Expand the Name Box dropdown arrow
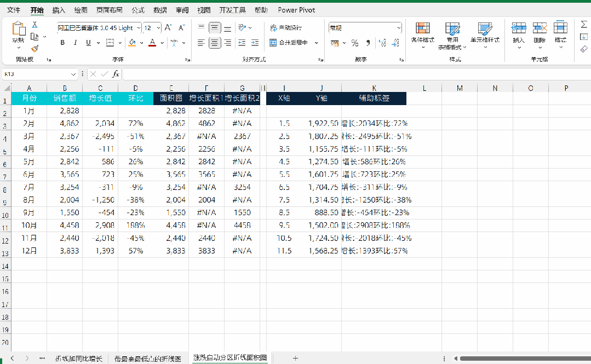This screenshot has height=364, width=591. (73, 74)
